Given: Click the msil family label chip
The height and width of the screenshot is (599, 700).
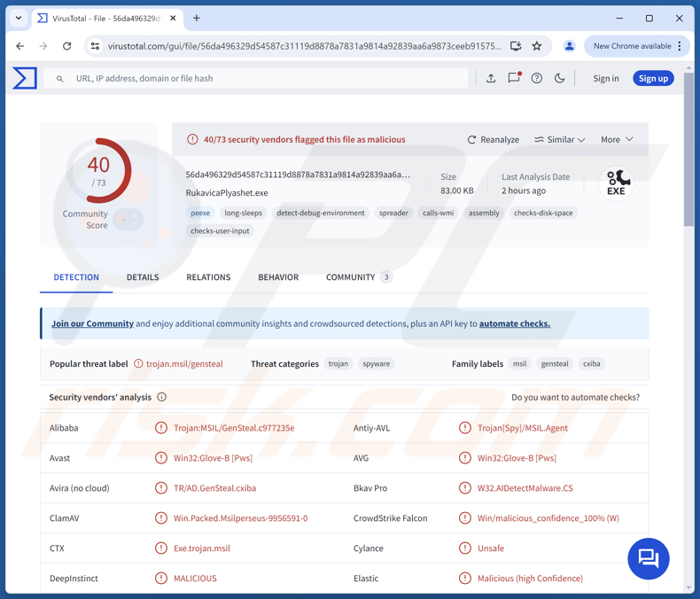Looking at the screenshot, I should 519,364.
